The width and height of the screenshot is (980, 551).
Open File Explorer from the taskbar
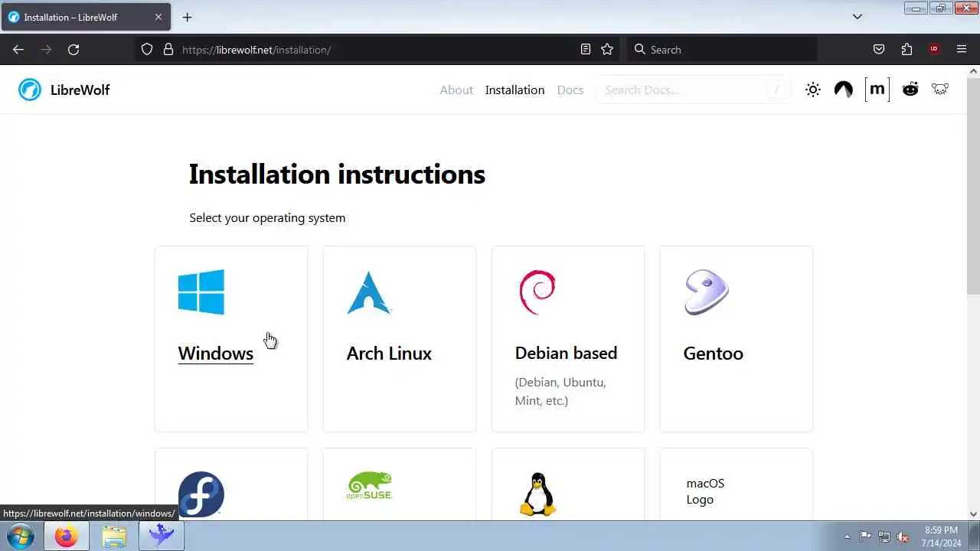(x=114, y=536)
